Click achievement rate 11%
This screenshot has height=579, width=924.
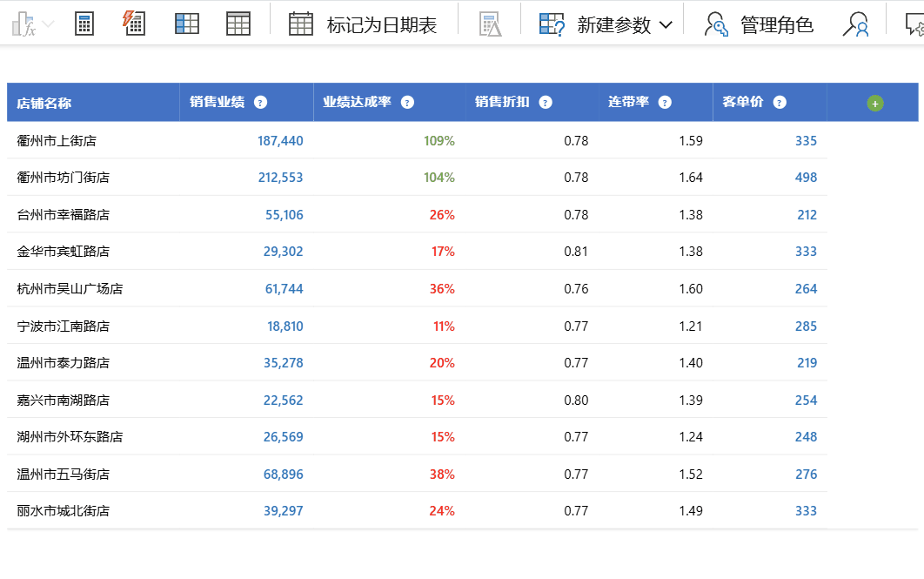444,326
